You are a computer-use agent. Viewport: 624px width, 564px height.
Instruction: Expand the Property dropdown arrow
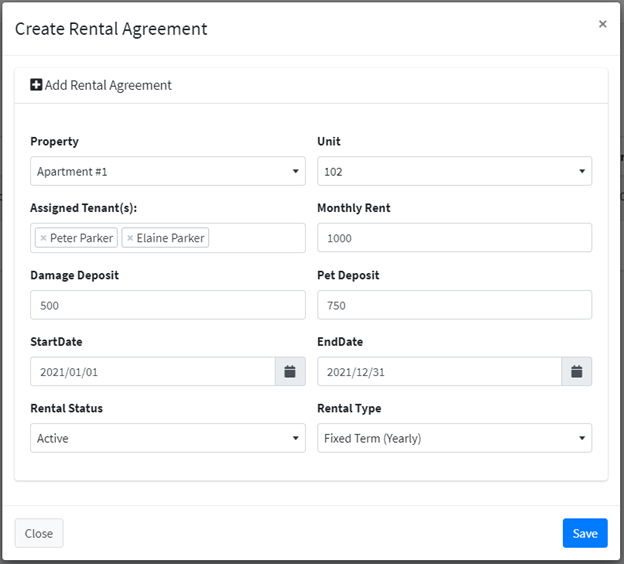coord(295,171)
